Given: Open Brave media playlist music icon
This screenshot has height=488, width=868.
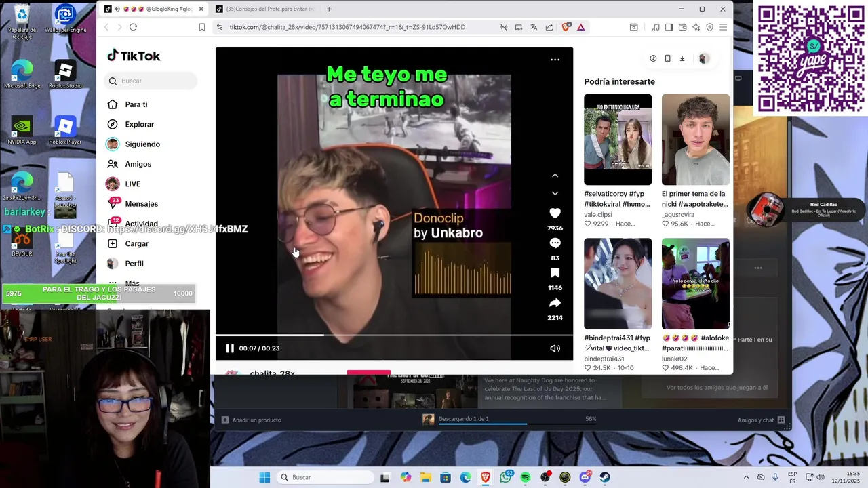Looking at the screenshot, I should [x=655, y=27].
